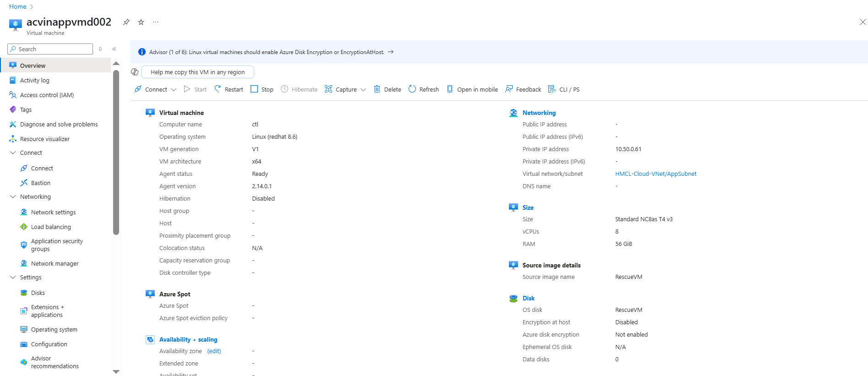Click the Restart VM toolbar icon
Viewport: 868px width, 376px height.
point(218,89)
